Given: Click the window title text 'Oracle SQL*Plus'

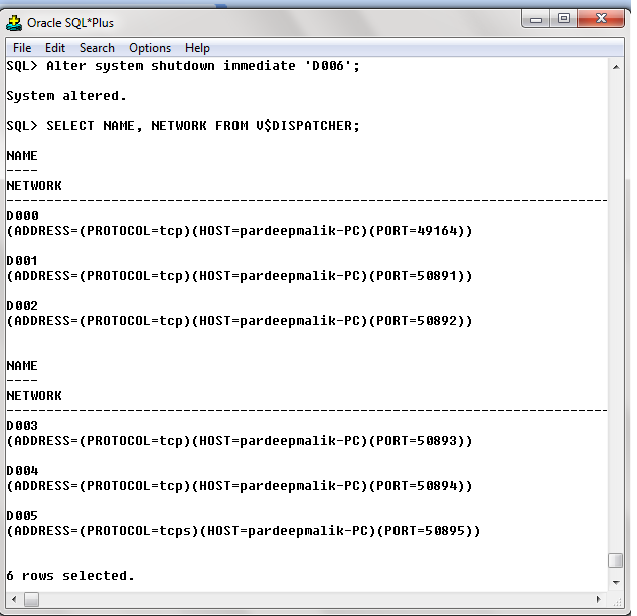Looking at the screenshot, I should [x=70, y=23].
